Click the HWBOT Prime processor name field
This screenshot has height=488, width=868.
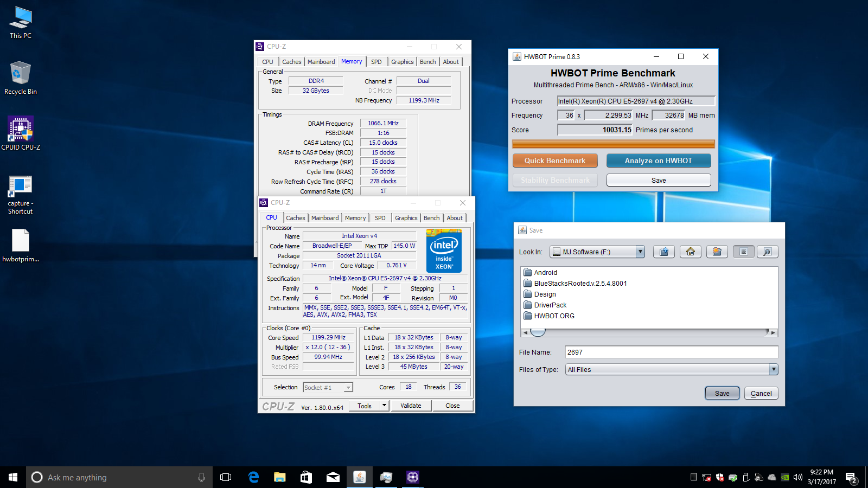636,101
